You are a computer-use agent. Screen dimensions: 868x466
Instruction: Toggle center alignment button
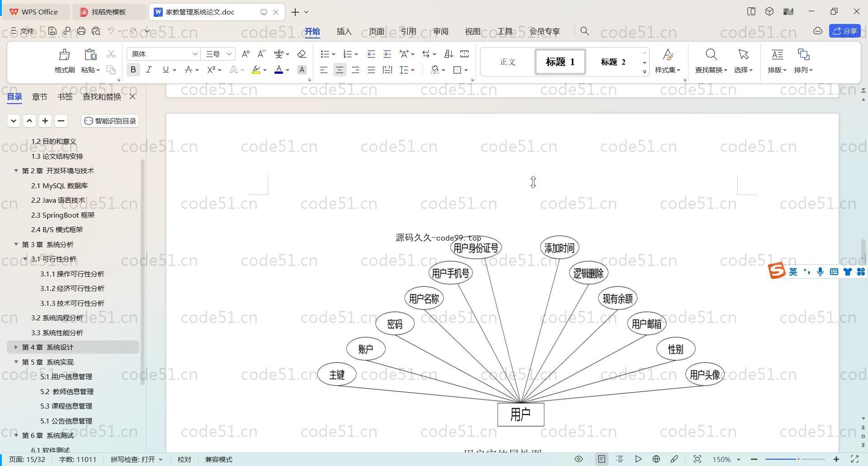click(x=340, y=70)
